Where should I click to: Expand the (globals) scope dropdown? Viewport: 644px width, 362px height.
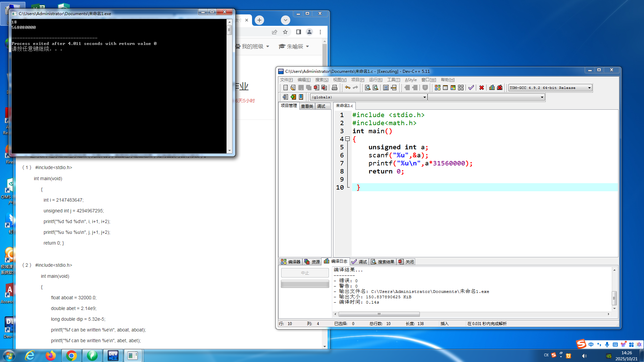pyautogui.click(x=425, y=97)
